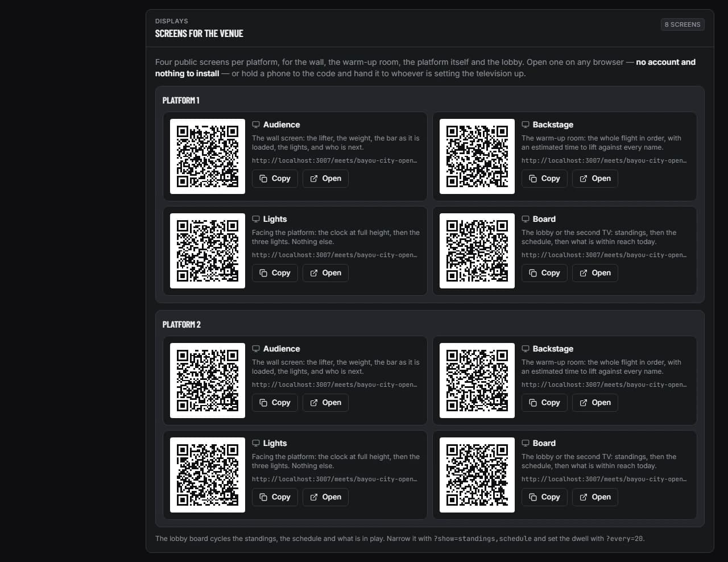
Task: Click the ?show=standings,schedule parameter text
Action: click(483, 538)
